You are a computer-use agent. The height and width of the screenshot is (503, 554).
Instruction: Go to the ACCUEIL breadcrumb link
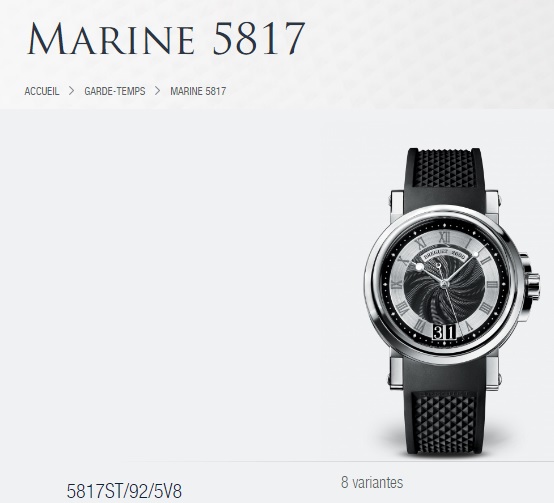[42, 91]
